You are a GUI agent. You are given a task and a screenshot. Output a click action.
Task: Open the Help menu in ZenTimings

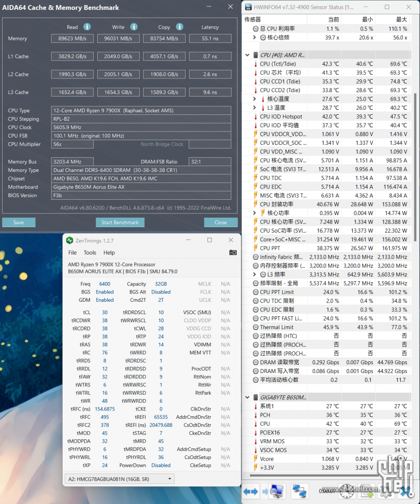coord(109,253)
